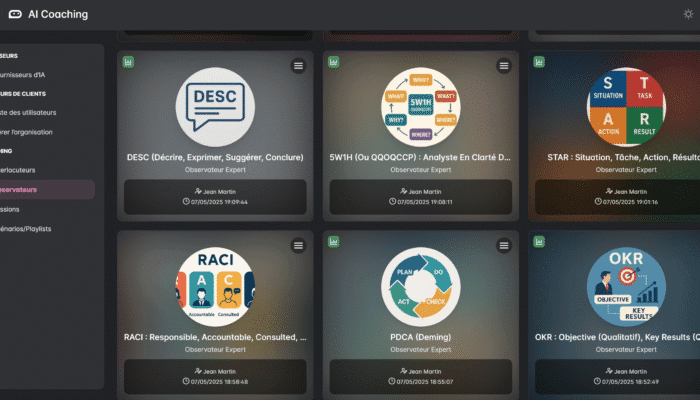
Task: Click the green chart icon on RACI card
Action: (x=129, y=242)
